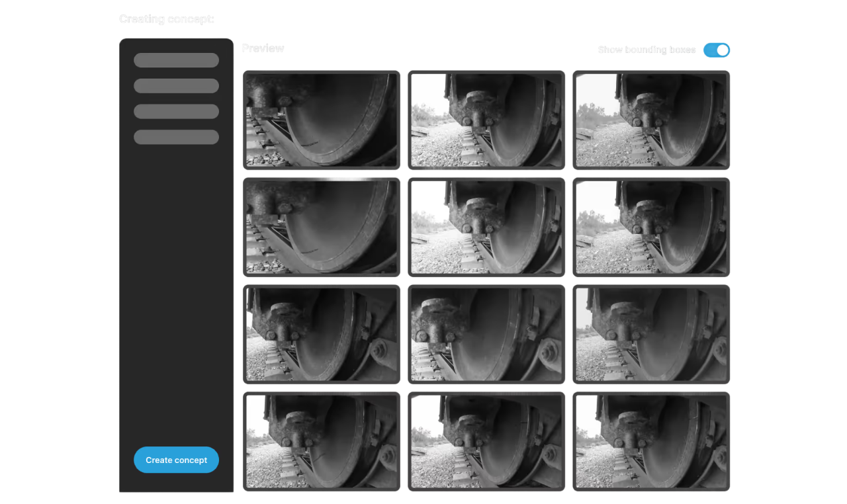Select second row, first column preview image

coord(322,227)
